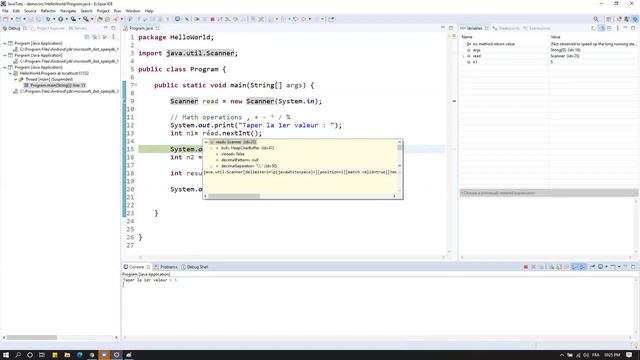
Task: Click the Skip All Breakpoints toolbar icon
Action: [187, 19]
